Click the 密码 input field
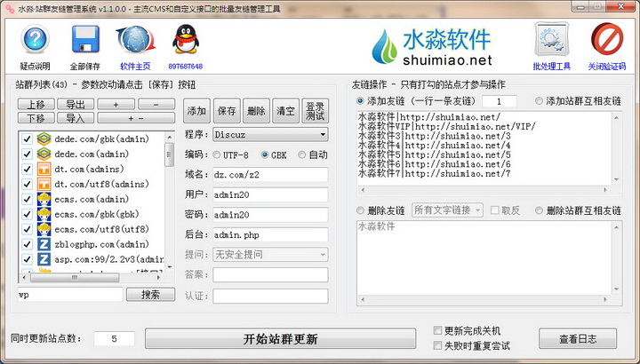The width and height of the screenshot is (640, 364). click(270, 215)
